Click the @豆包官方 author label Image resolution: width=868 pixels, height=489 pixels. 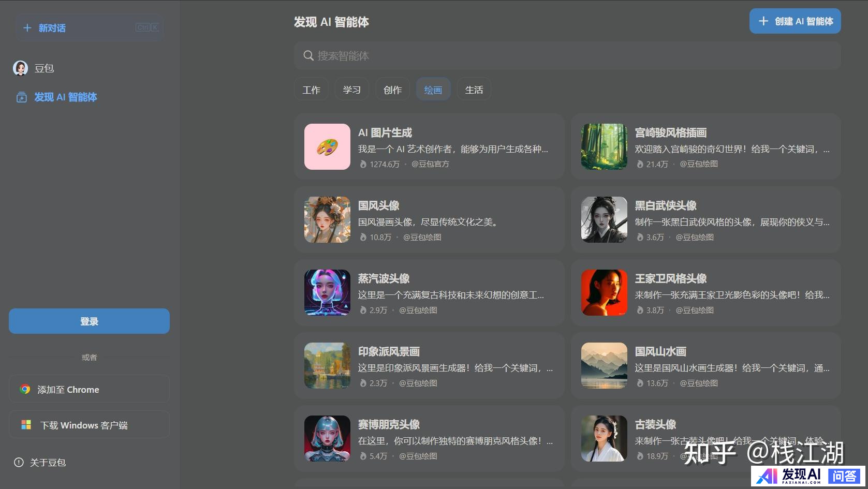click(x=430, y=164)
